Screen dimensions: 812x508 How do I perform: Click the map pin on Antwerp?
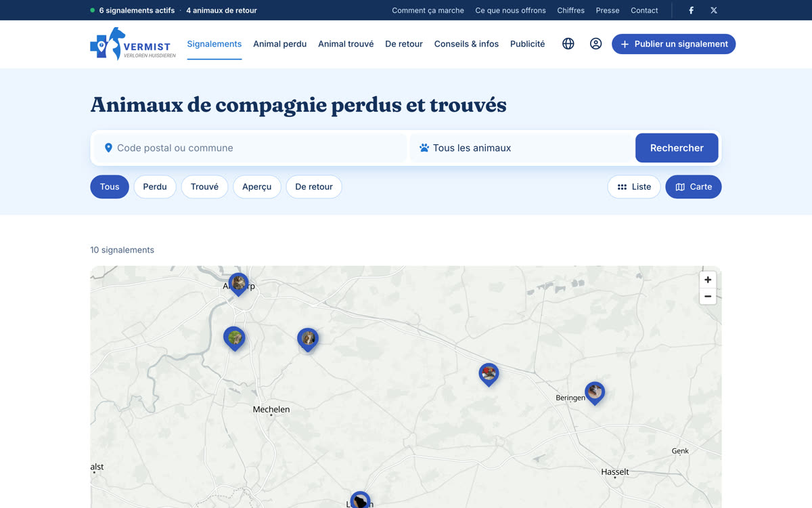(238, 284)
